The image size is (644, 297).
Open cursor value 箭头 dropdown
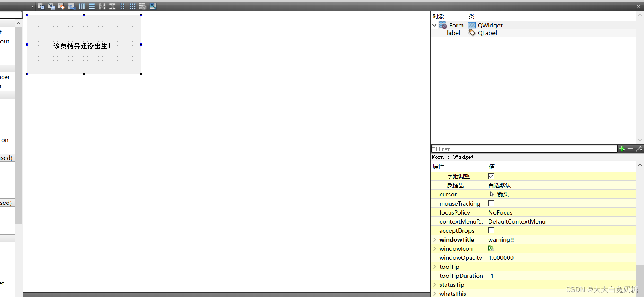[x=561, y=194]
